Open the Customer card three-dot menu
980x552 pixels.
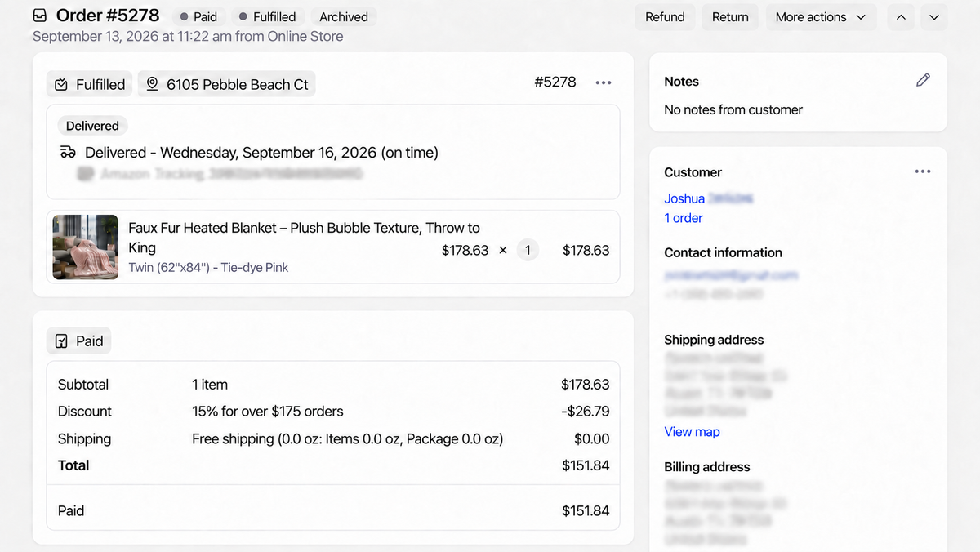click(x=923, y=171)
